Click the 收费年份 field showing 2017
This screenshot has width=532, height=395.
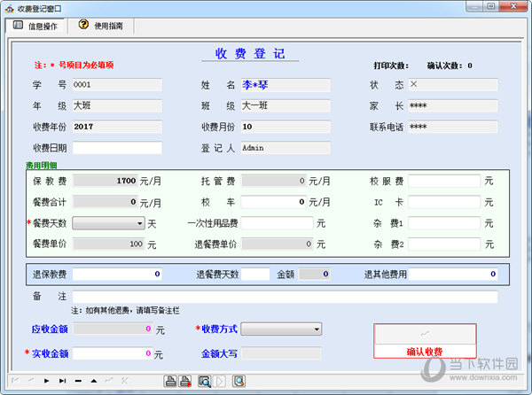(x=117, y=127)
